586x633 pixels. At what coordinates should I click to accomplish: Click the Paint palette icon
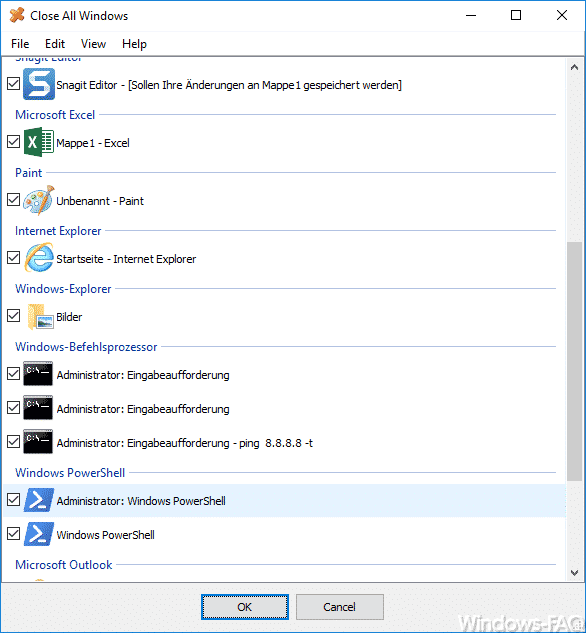pyautogui.click(x=38, y=200)
